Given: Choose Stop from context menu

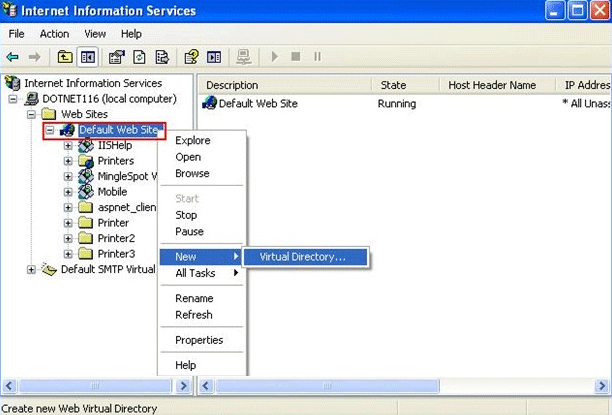Looking at the screenshot, I should point(201,215).
